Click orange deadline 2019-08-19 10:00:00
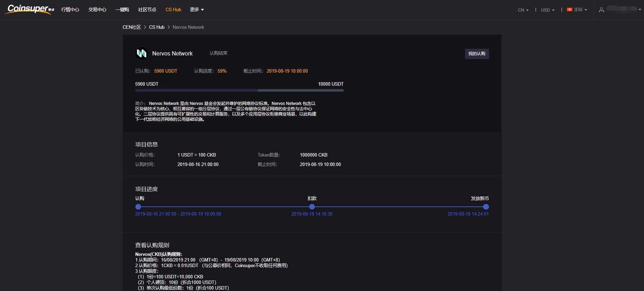The image size is (644, 291). pos(287,71)
